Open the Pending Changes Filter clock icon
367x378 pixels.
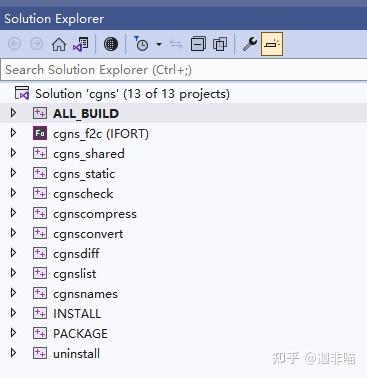pos(142,44)
